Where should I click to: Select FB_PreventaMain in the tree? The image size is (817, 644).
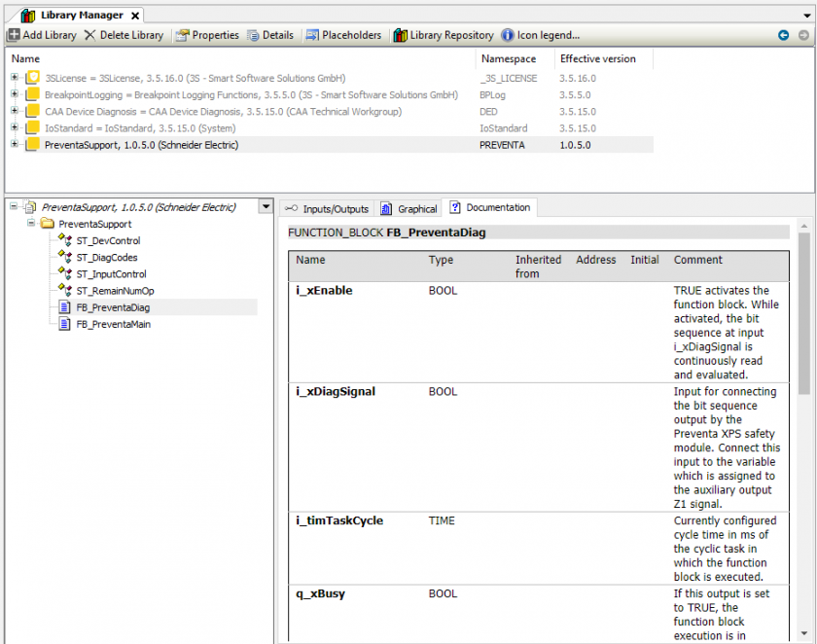[x=114, y=324]
